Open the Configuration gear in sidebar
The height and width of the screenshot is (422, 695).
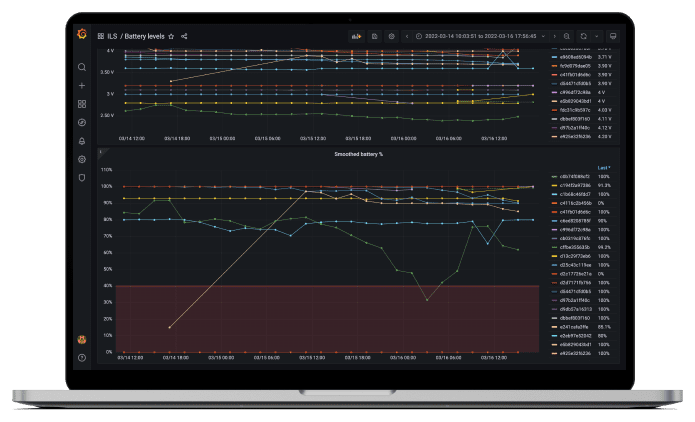[x=82, y=159]
